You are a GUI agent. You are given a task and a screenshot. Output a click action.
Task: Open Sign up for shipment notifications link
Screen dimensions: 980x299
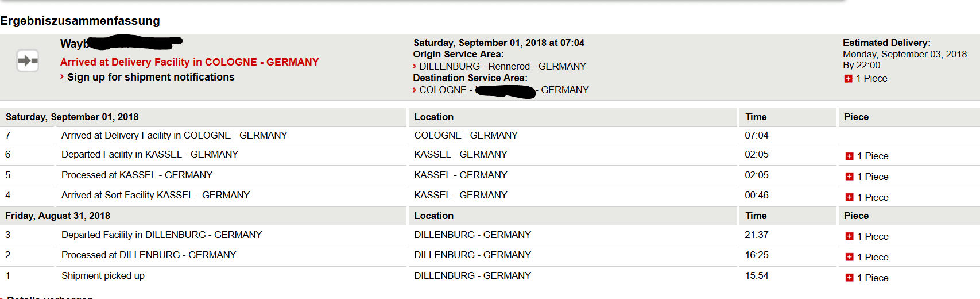pos(151,77)
